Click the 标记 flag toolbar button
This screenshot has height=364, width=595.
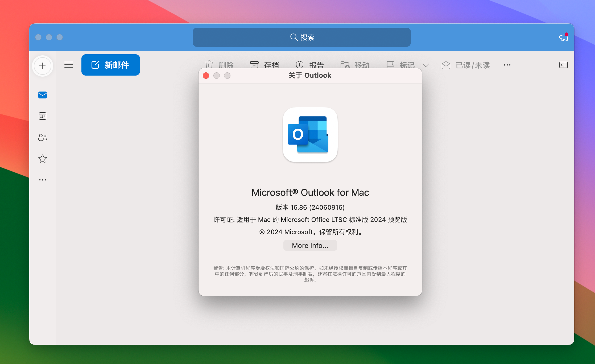tap(400, 65)
